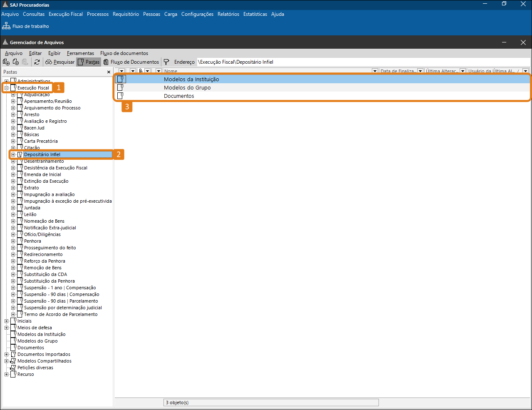Open the Ferramentas menu
Viewport: 532px width, 410px height.
[x=80, y=53]
